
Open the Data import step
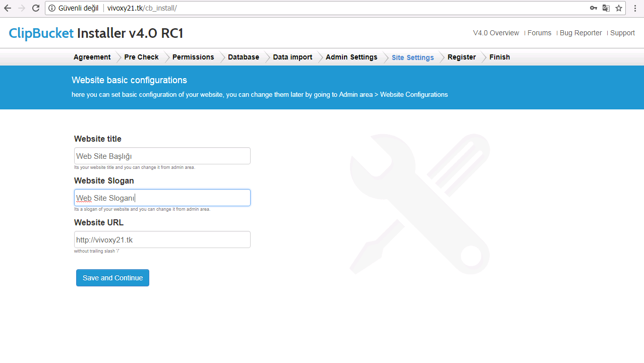(x=292, y=57)
